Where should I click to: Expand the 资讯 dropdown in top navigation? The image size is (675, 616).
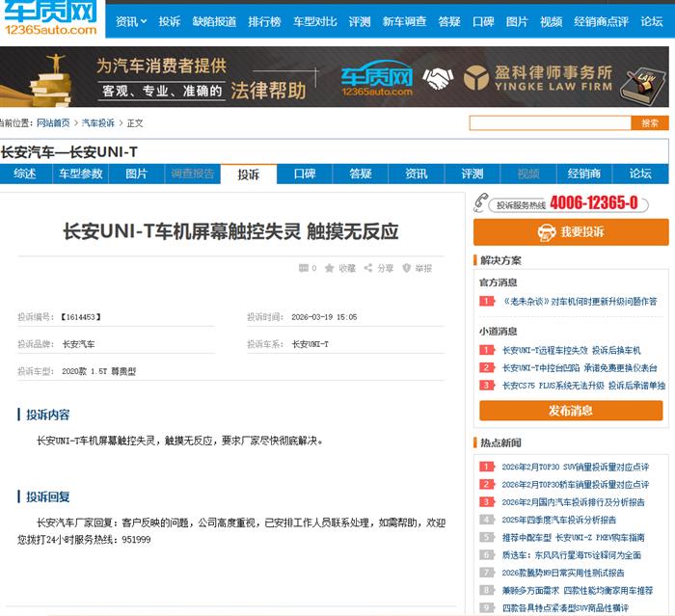click(131, 21)
